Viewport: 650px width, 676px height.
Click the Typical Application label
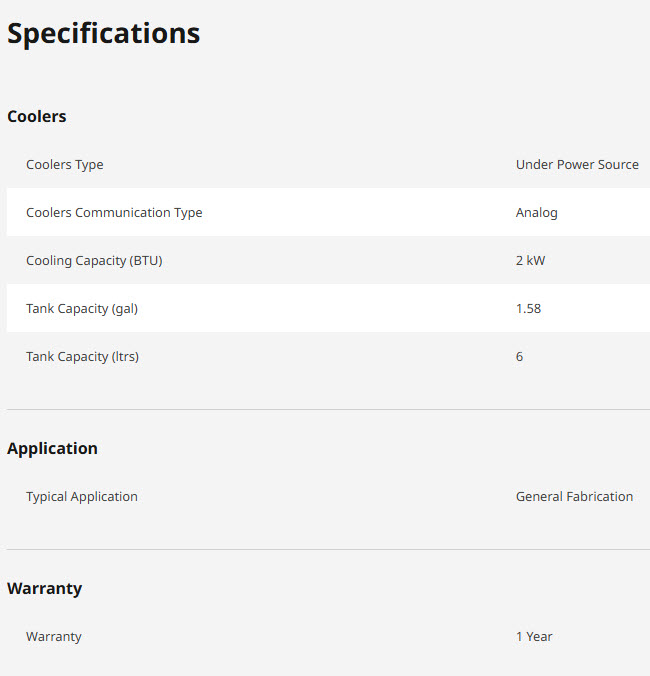click(x=82, y=496)
